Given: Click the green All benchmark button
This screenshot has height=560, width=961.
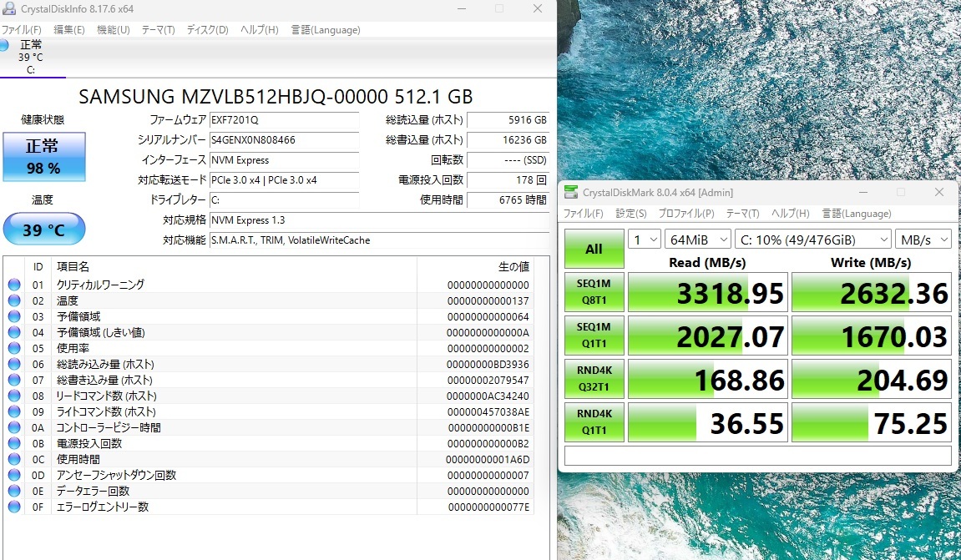Looking at the screenshot, I should click(594, 249).
